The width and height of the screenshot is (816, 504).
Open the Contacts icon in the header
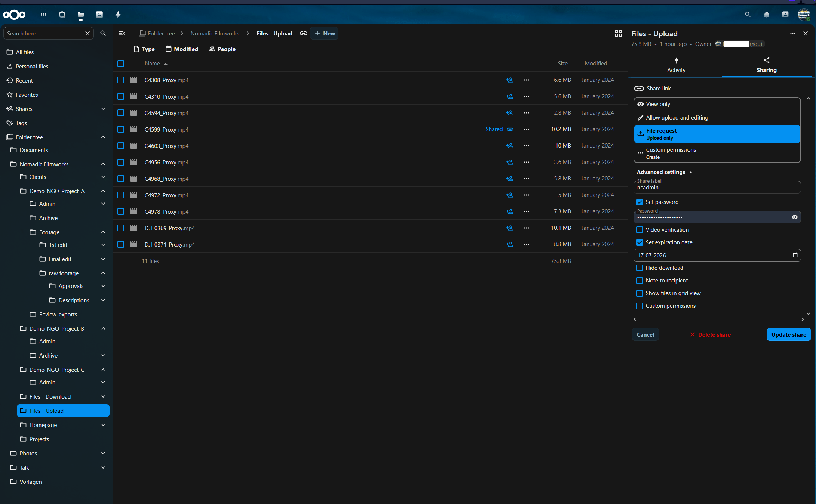[x=785, y=15]
